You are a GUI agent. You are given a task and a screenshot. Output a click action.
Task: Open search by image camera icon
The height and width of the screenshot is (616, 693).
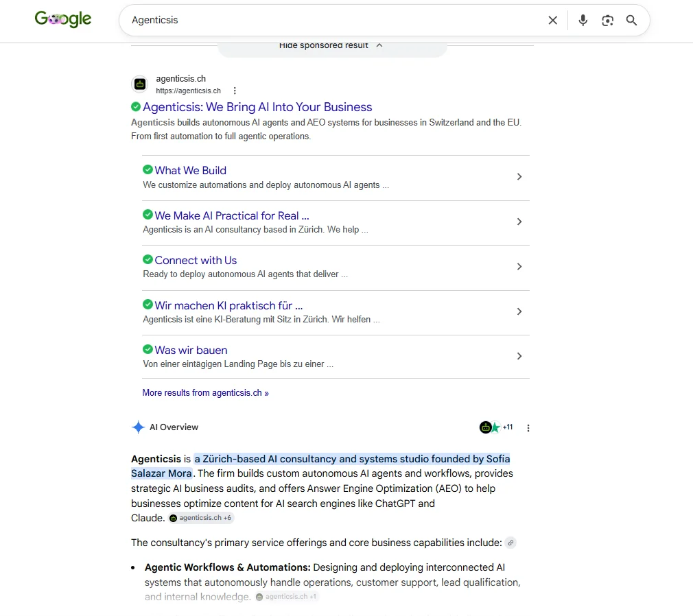pos(608,21)
